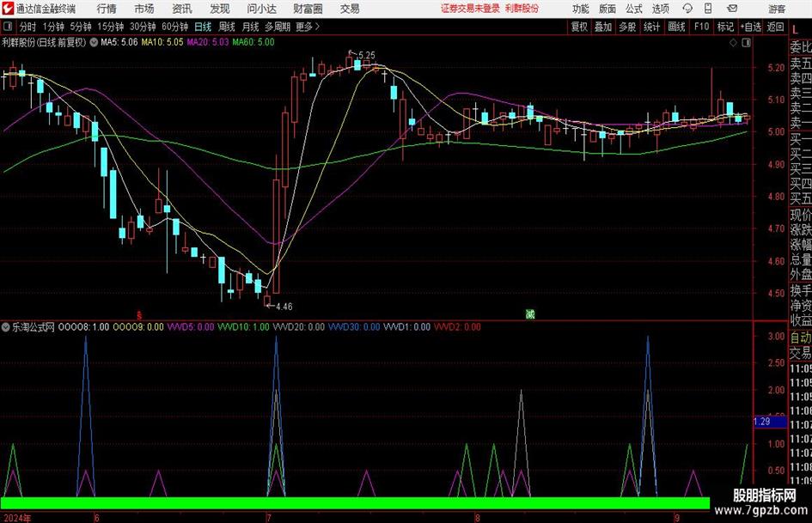
Task: Switch to the 周线 weekly period
Action: pos(226,27)
